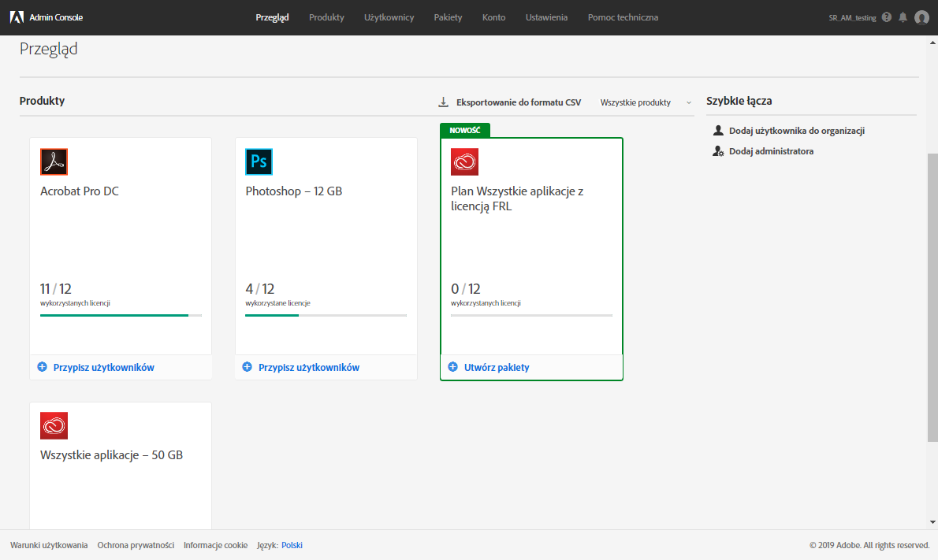938x560 pixels.
Task: Click the license usage bar on the Photoshop card
Action: 326,314
